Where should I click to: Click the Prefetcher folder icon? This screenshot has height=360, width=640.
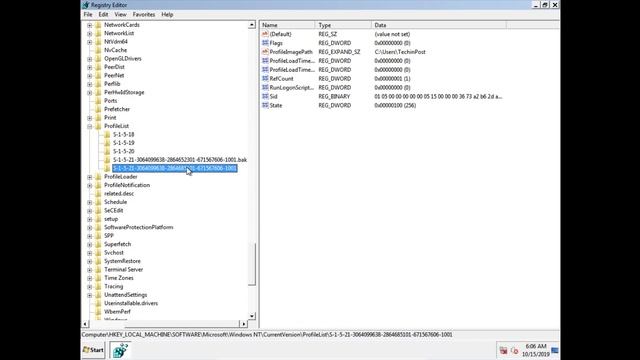click(x=98, y=109)
